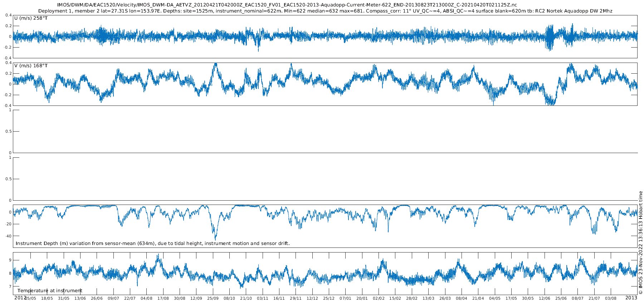644x304 pixels.
Task: Click the '22/07' date tick label
Action: (x=130, y=299)
